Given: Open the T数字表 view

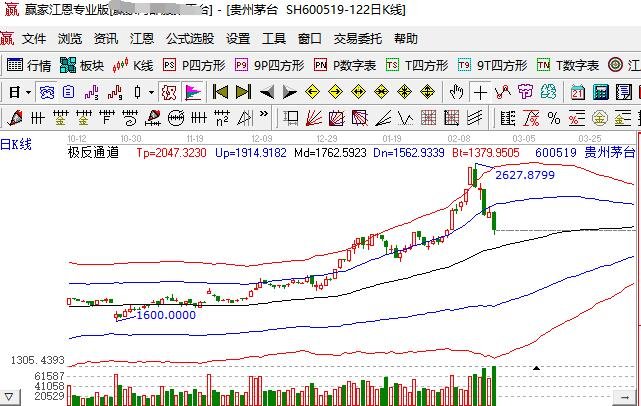Looking at the screenshot, I should click(568, 65).
